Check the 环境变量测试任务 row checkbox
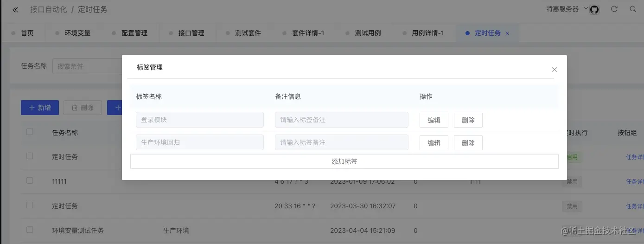The width and height of the screenshot is (644, 244). coord(30,230)
